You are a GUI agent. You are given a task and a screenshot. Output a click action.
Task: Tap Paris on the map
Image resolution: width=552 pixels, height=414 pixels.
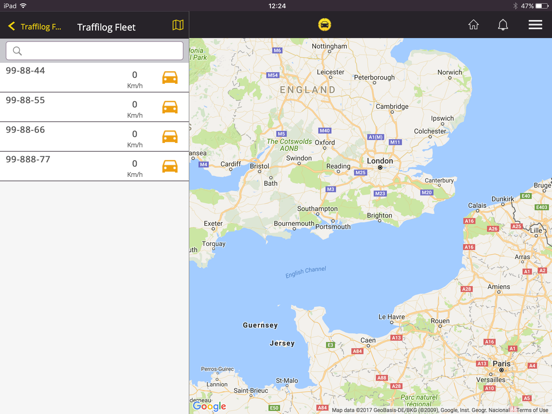[501, 364]
